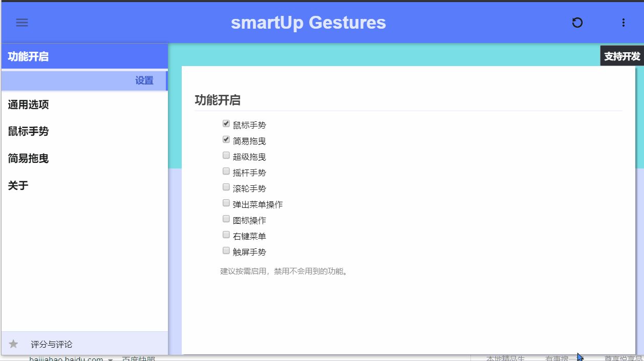Enable the 摇杆手势 checkbox
This screenshot has width=644, height=361.
[226, 171]
